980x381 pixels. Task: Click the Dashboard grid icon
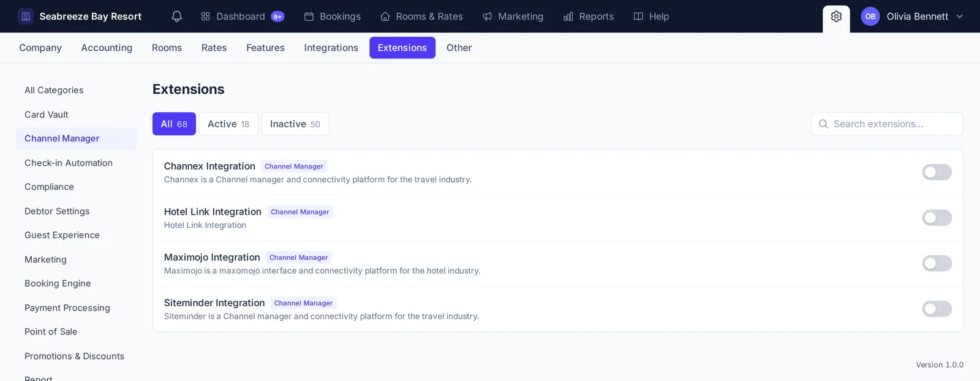point(206,17)
